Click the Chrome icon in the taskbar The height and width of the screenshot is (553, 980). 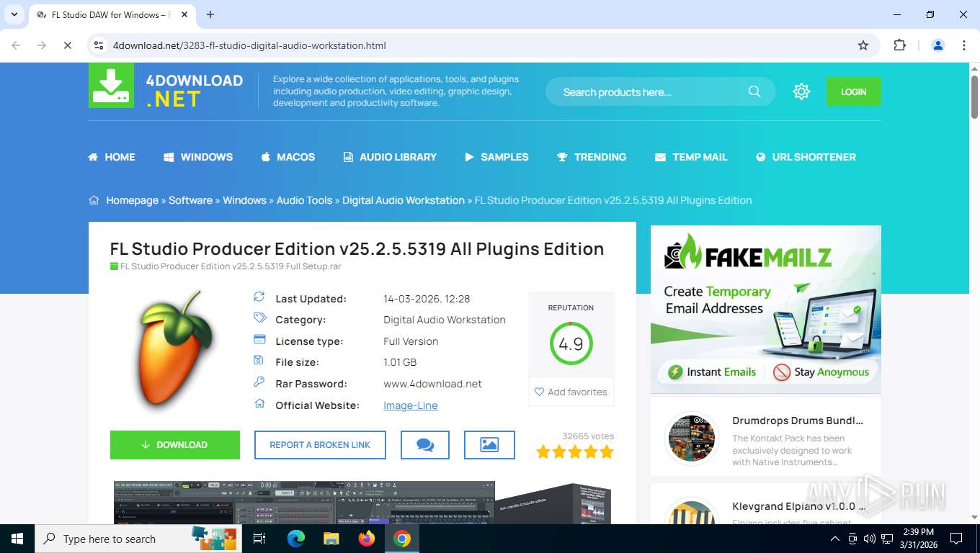click(x=402, y=539)
